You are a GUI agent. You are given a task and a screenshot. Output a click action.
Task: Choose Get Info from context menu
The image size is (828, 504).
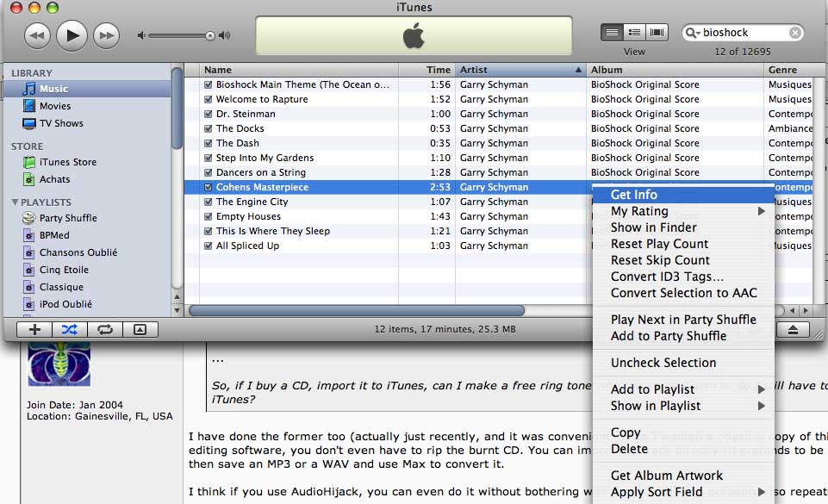[683, 195]
